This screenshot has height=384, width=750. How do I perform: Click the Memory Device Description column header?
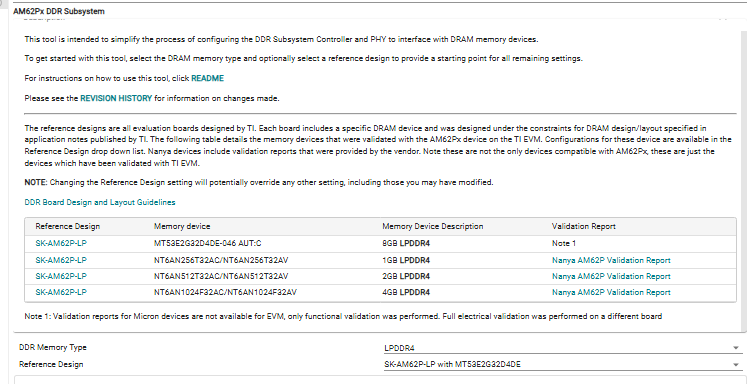(432, 226)
